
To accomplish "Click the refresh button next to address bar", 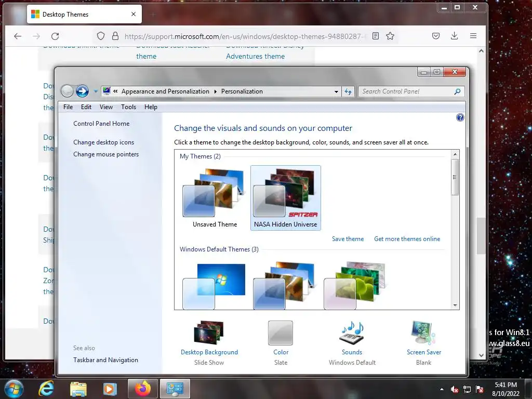I will [348, 91].
